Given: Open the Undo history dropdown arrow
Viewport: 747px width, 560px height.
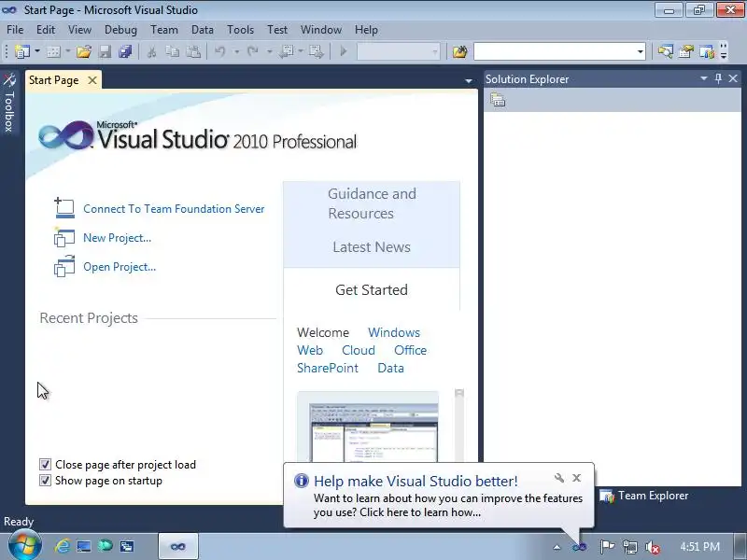Looking at the screenshot, I should [x=236, y=51].
